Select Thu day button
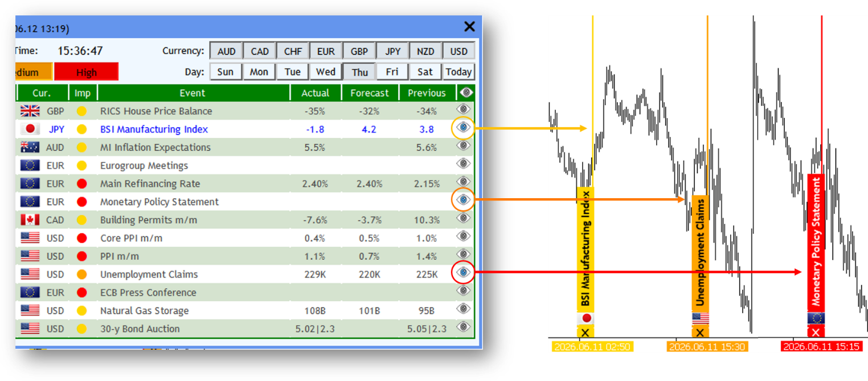This screenshot has width=868, height=381. pyautogui.click(x=359, y=72)
